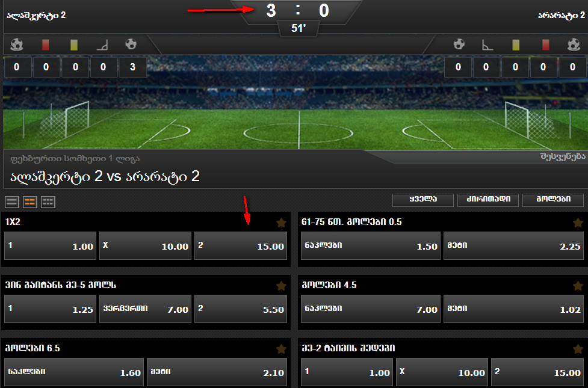Image resolution: width=588 pixels, height=388 pixels.
Task: Switch to the გოლები filter tab
Action: pos(553,200)
